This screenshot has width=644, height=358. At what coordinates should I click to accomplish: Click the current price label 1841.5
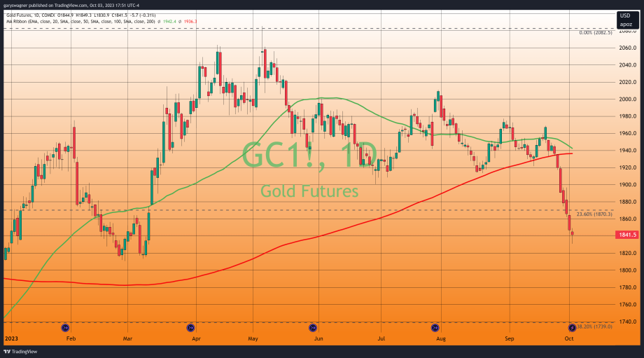click(x=627, y=235)
